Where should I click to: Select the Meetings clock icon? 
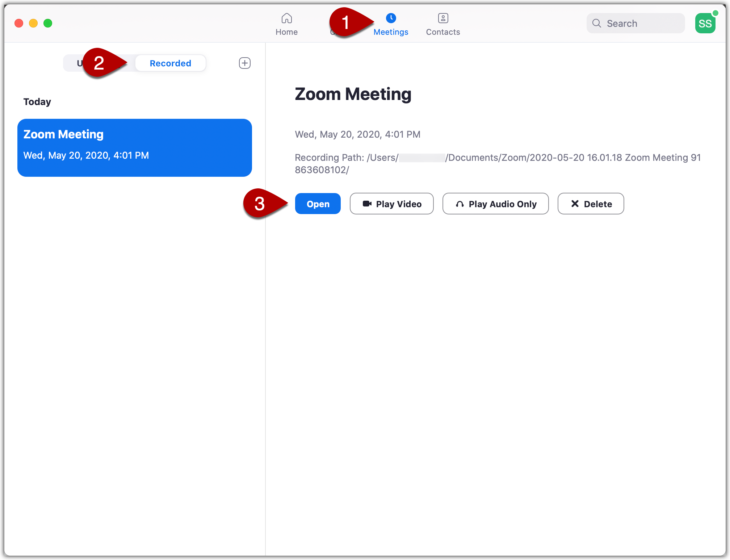(x=391, y=18)
